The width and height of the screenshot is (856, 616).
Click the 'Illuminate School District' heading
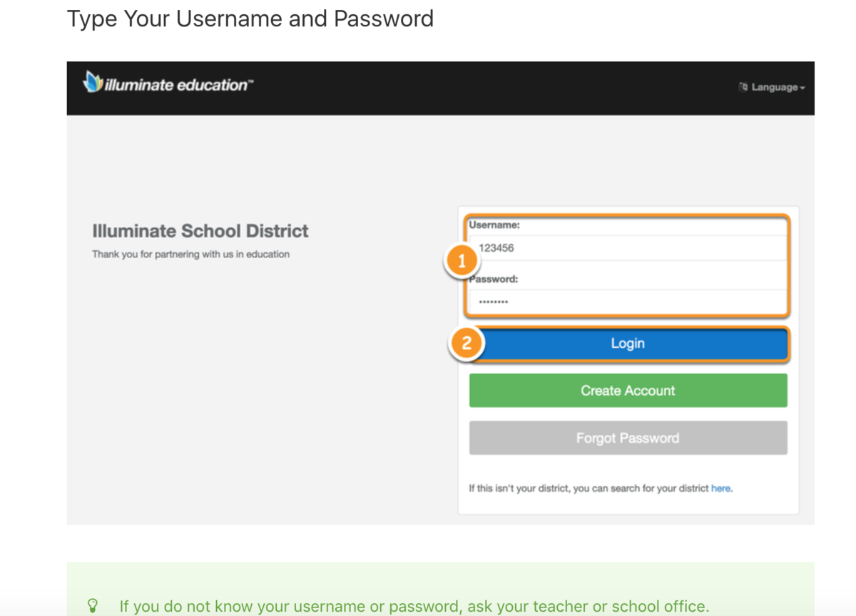(200, 231)
